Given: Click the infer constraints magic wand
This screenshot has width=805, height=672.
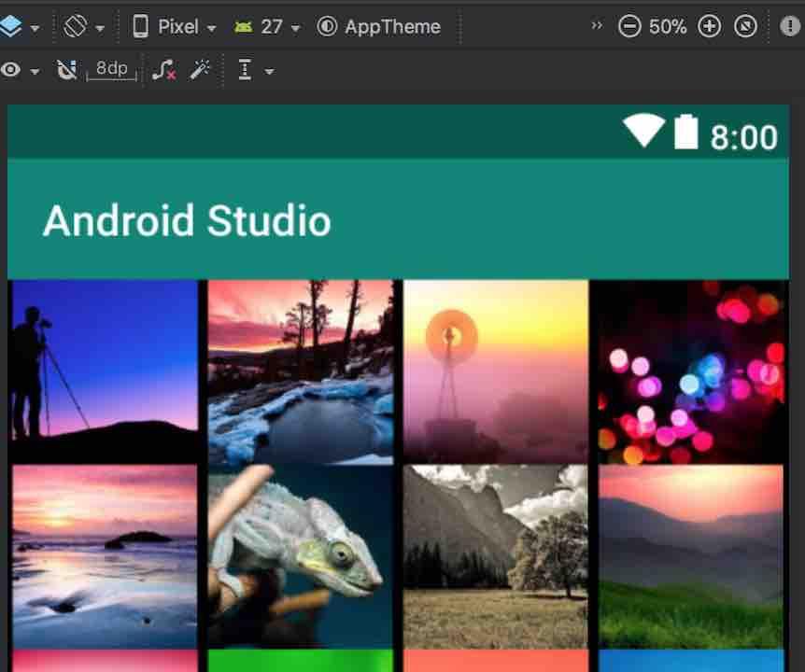Looking at the screenshot, I should click(200, 70).
